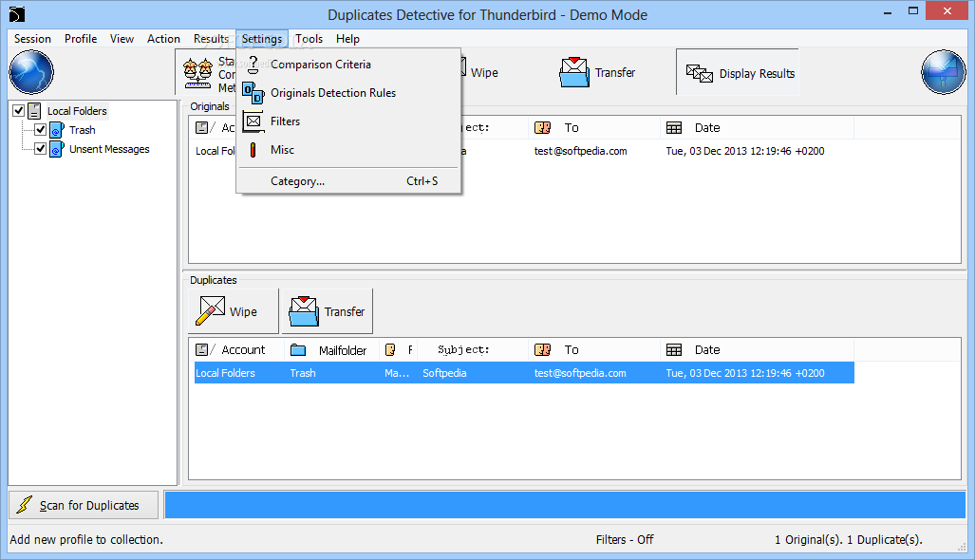Click the Display Results envelopes icon
Screen dimensions: 975x560
click(x=700, y=73)
